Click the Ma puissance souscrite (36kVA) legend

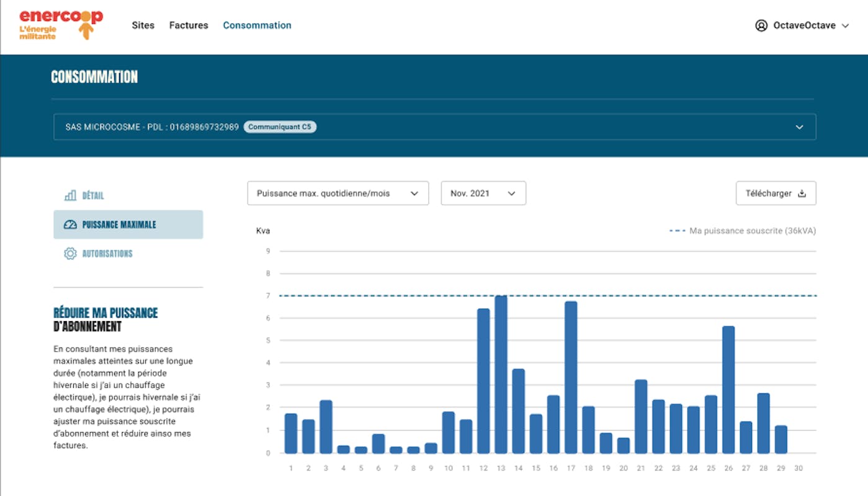743,231
